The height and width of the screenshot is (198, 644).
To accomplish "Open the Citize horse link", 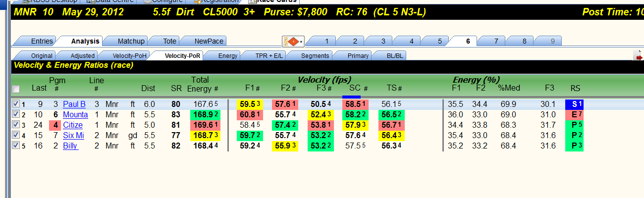I will [x=73, y=125].
